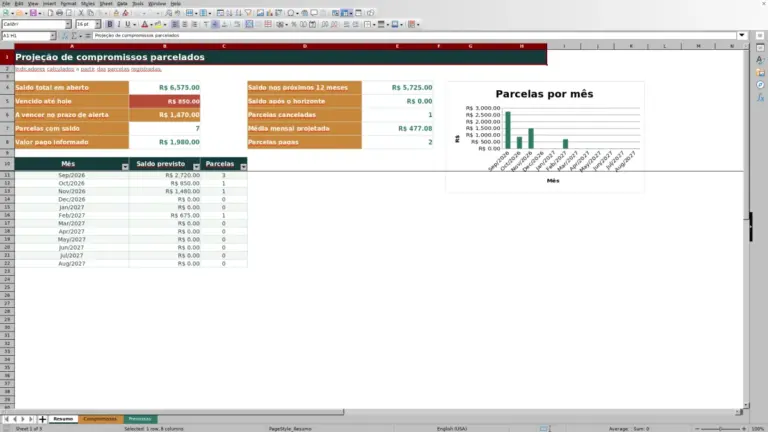Screen dimensions: 768x432
Task: Toggle Bold formatting
Action: [110, 24]
